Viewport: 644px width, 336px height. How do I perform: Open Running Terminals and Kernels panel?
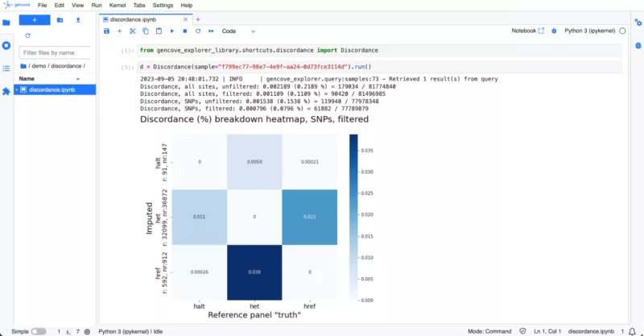(6, 45)
